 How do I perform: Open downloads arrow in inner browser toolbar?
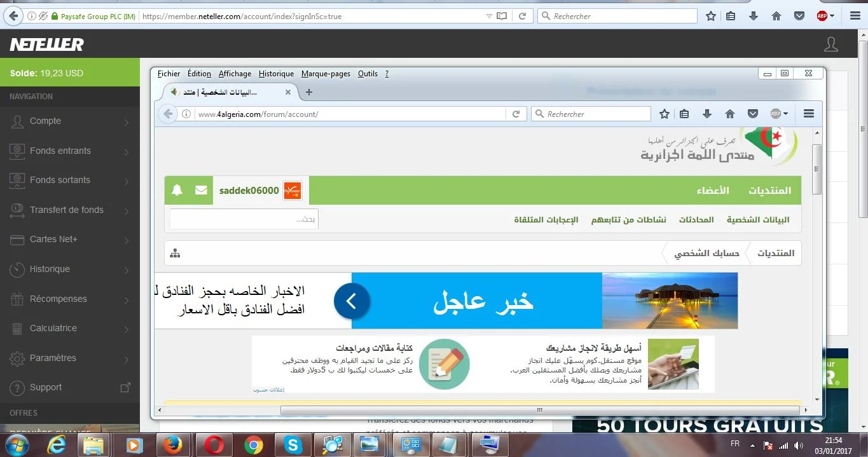click(x=707, y=114)
